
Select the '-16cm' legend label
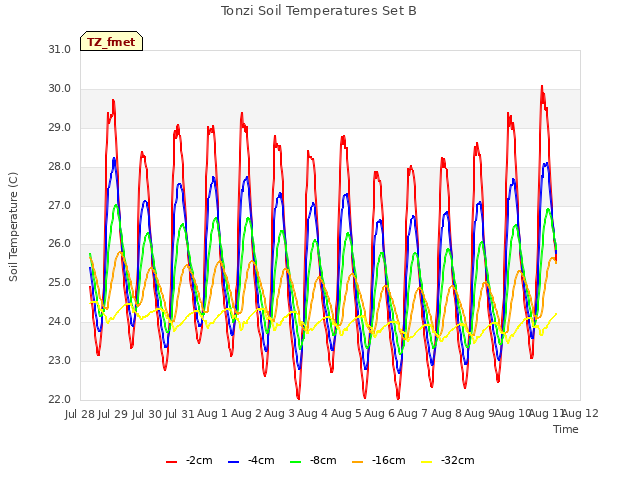(x=389, y=460)
